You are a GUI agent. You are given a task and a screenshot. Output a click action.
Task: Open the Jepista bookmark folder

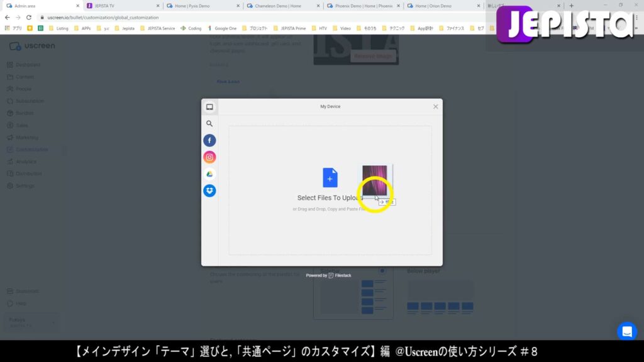click(125, 28)
